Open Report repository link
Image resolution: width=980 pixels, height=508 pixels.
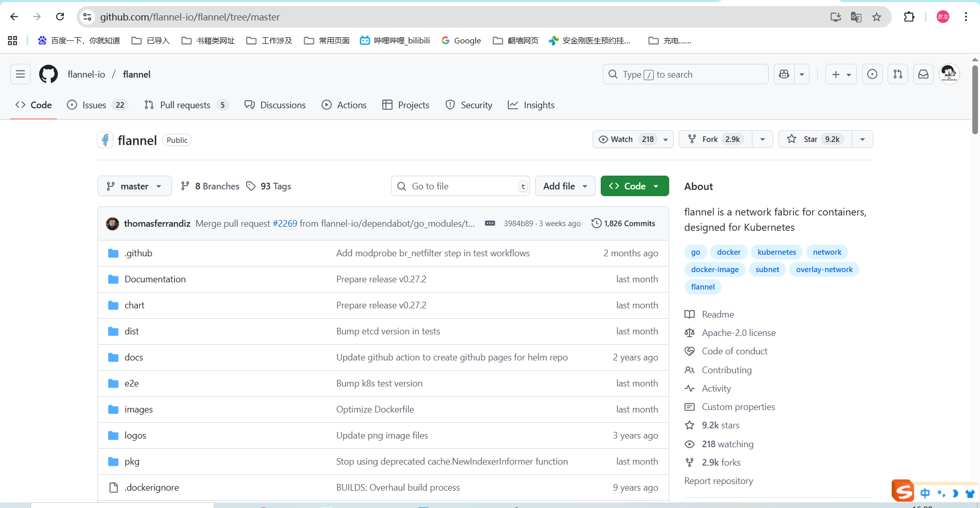tap(718, 481)
